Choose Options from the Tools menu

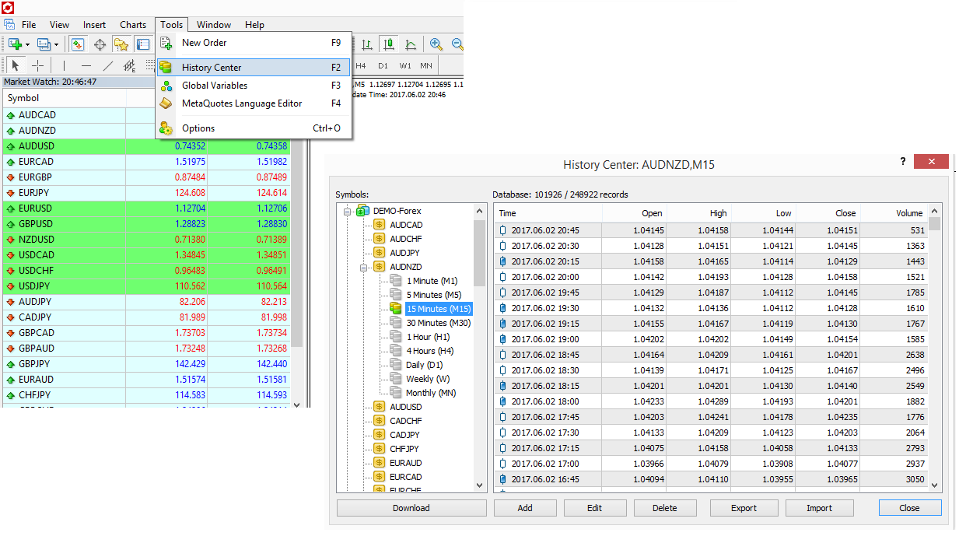pyautogui.click(x=254, y=128)
